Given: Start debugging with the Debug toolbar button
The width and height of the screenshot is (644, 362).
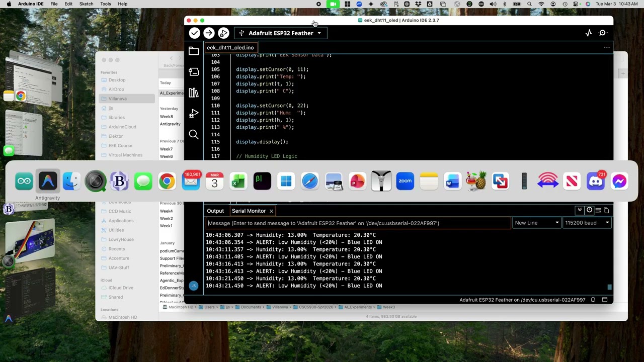Looking at the screenshot, I should click(223, 33).
